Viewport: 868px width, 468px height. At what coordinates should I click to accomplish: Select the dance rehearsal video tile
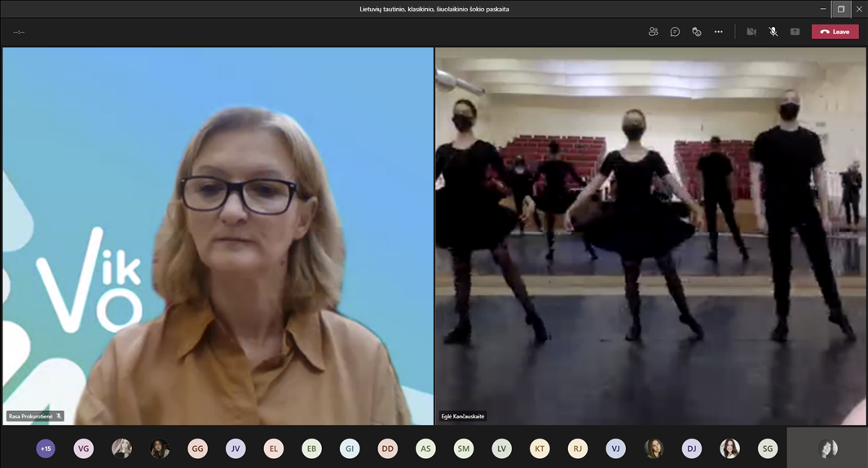coord(650,236)
